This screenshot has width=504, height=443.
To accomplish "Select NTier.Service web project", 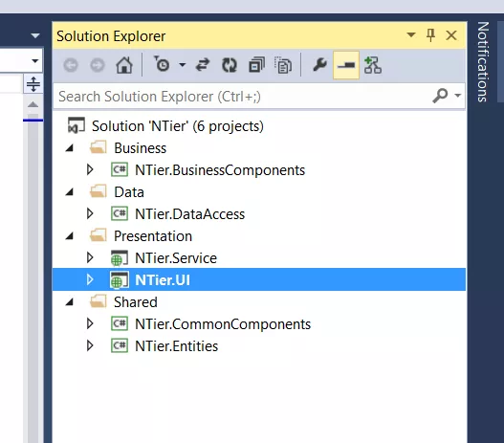I will point(176,258).
